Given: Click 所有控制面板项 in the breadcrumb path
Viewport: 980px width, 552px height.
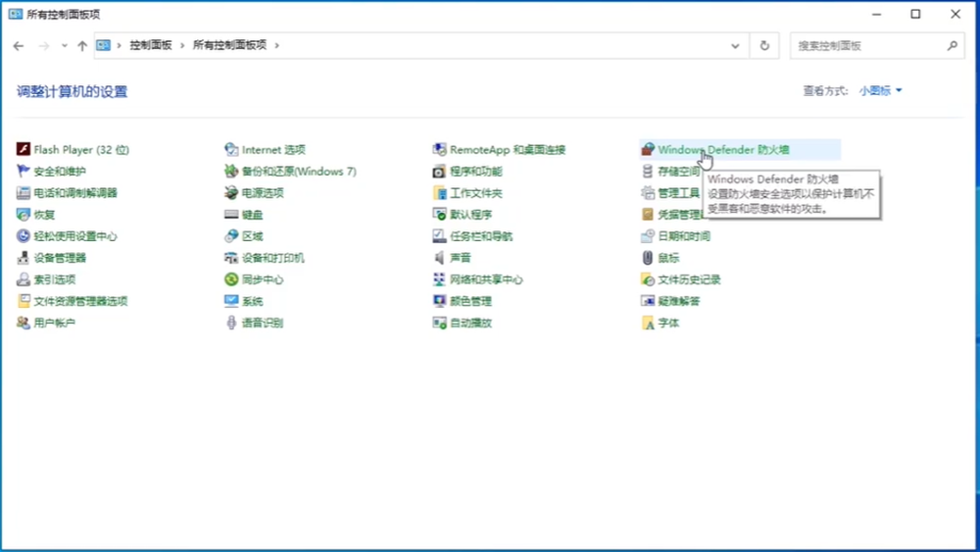Looking at the screenshot, I should coord(229,45).
